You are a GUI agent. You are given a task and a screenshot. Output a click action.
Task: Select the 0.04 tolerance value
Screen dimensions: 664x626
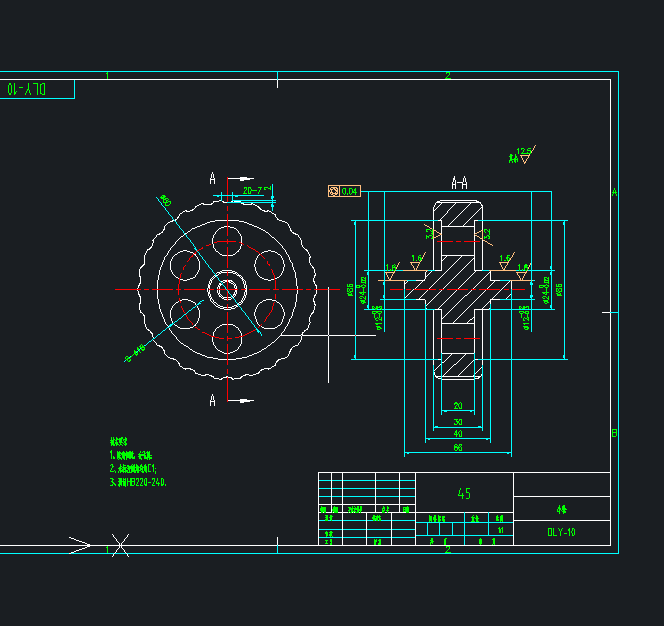click(350, 191)
